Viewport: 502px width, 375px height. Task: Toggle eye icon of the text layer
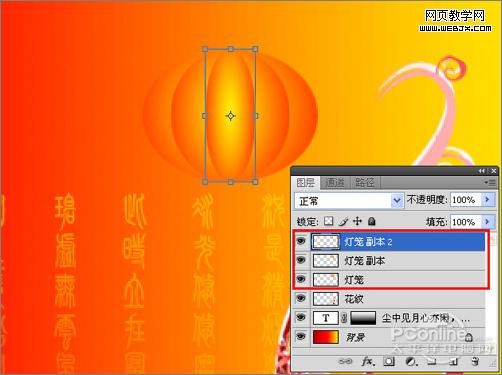pos(301,318)
